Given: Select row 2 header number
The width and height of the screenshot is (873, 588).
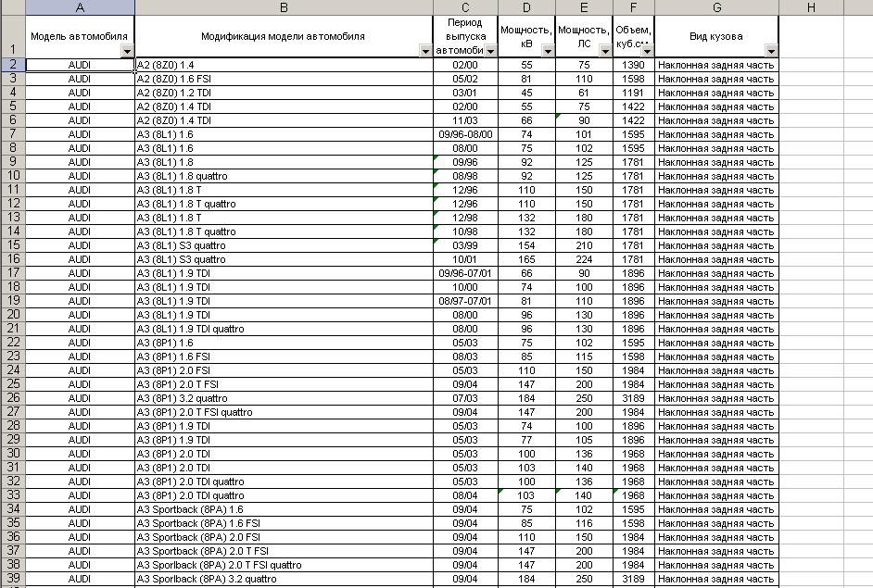Looking at the screenshot, I should coord(12,65).
